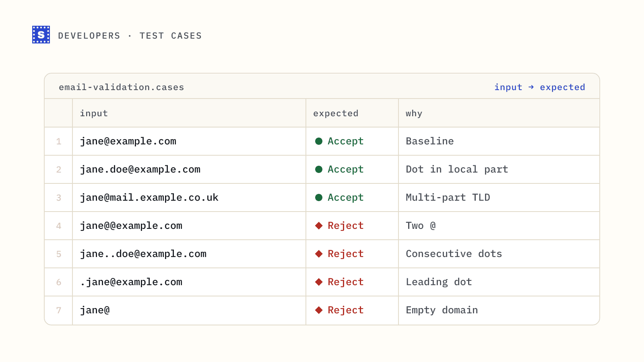Screen dimensions: 644x362
Task: Click the green Accept dot for jane@example.com
Action: coord(319,141)
